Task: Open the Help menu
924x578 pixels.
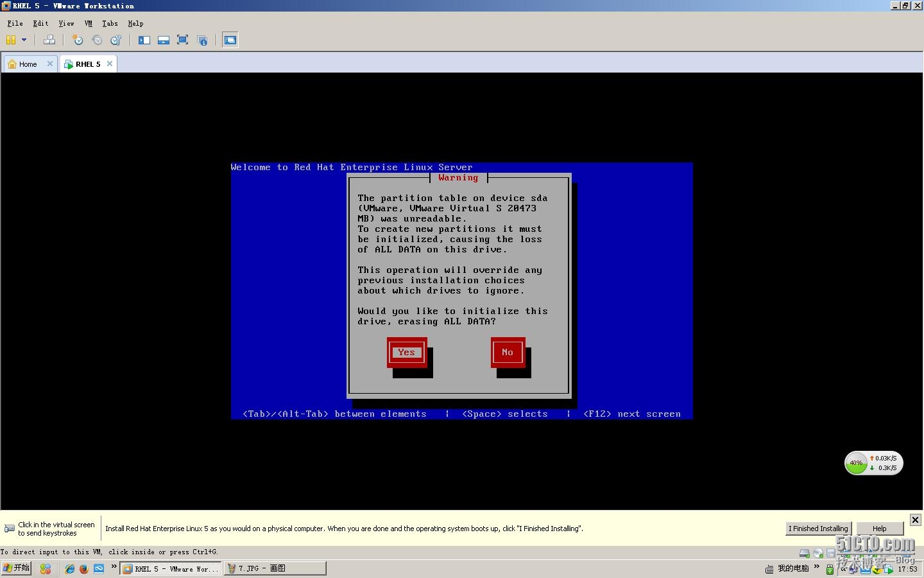Action: click(x=135, y=23)
